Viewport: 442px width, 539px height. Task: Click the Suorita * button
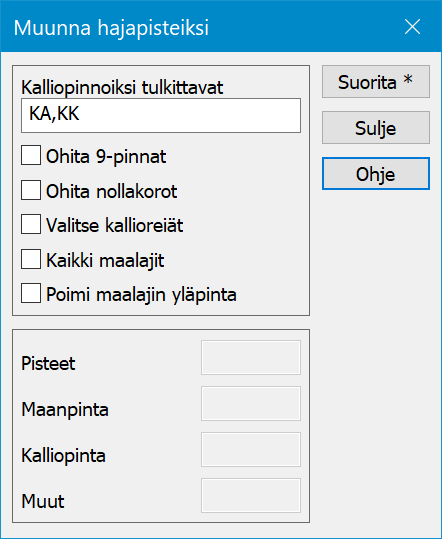point(376,82)
